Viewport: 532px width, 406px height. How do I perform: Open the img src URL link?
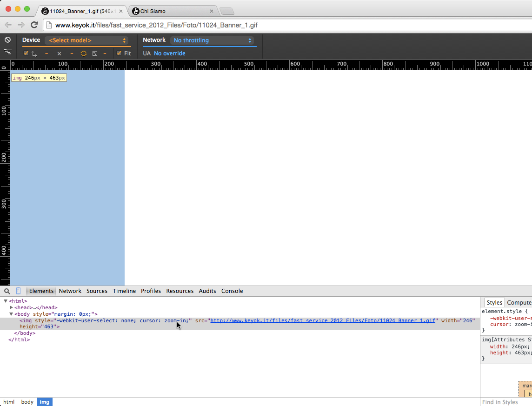(323, 320)
